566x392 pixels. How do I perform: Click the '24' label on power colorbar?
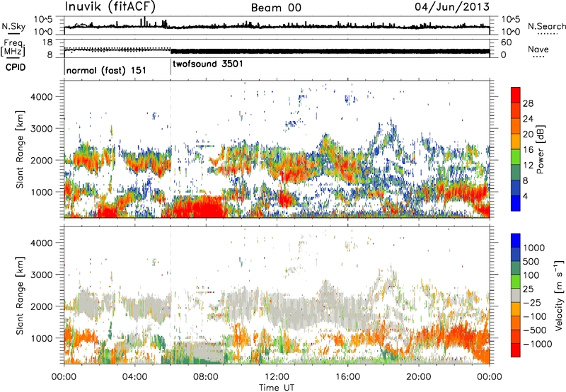click(x=528, y=119)
